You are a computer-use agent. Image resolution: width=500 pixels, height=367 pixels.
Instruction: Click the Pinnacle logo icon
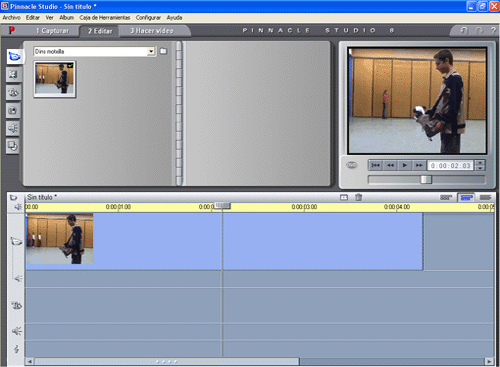pyautogui.click(x=11, y=30)
